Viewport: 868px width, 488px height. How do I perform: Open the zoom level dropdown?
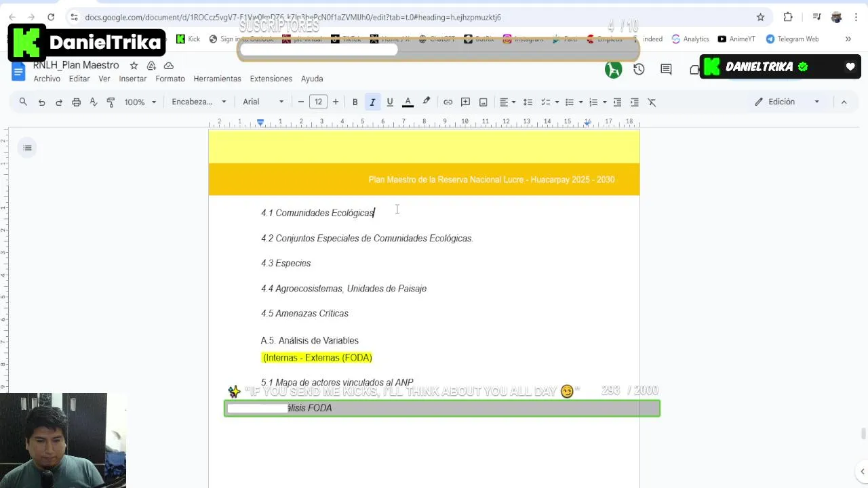click(140, 102)
